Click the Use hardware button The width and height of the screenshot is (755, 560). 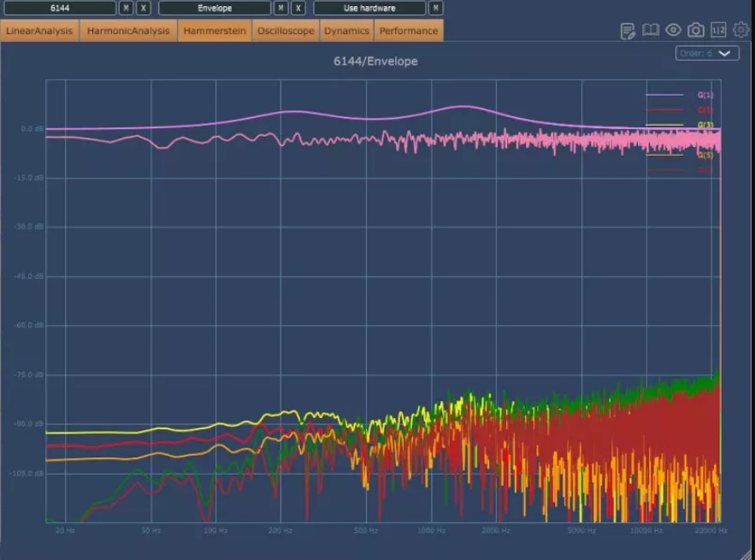pos(369,9)
